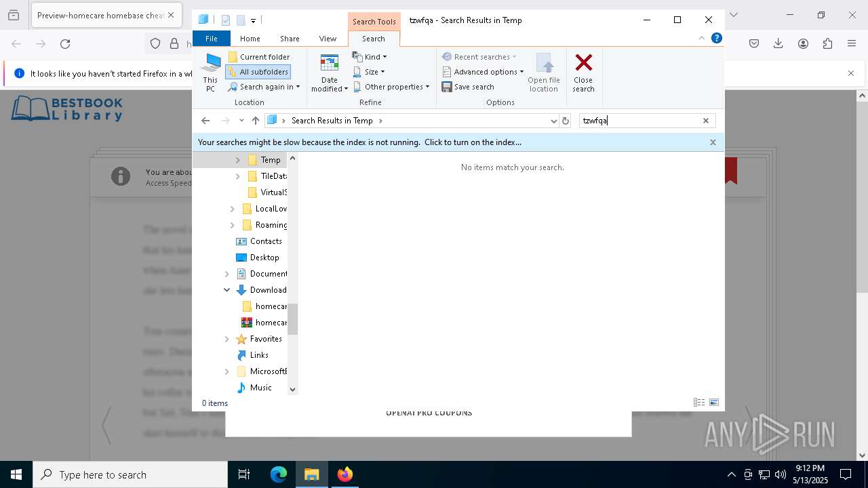Screen dimensions: 868x488
Task: Select Music in the navigation tree
Action: pos(260,388)
